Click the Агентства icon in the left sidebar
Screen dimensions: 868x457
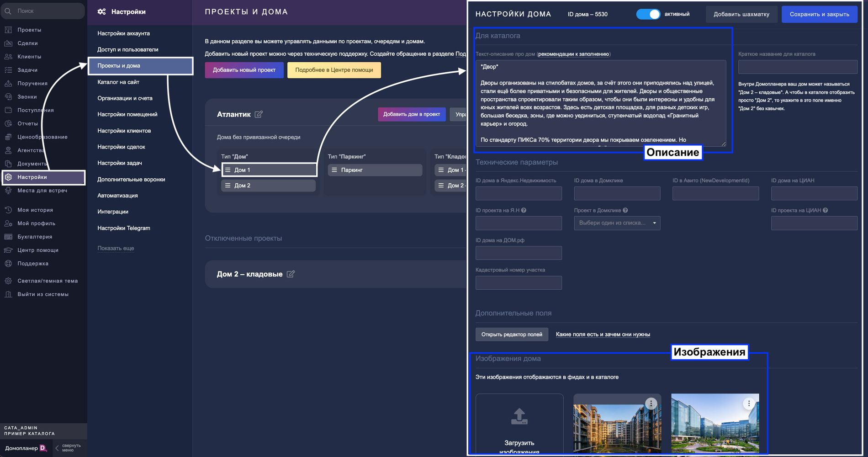pyautogui.click(x=8, y=150)
